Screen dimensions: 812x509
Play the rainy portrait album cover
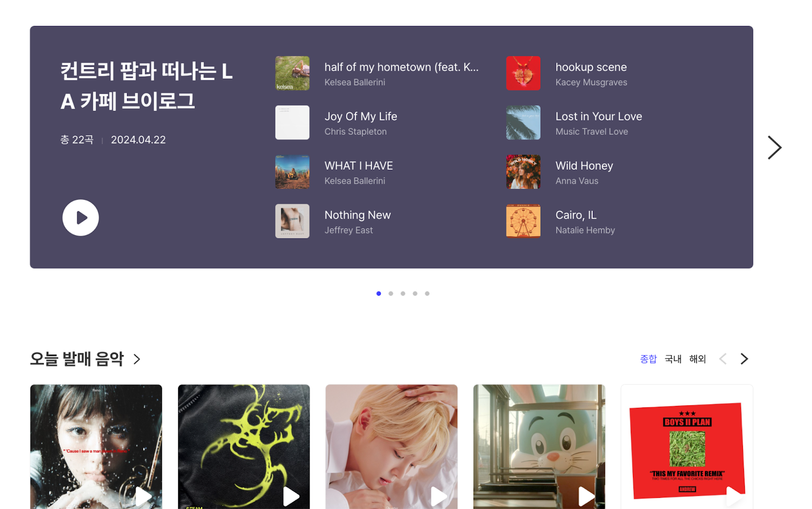(x=144, y=495)
